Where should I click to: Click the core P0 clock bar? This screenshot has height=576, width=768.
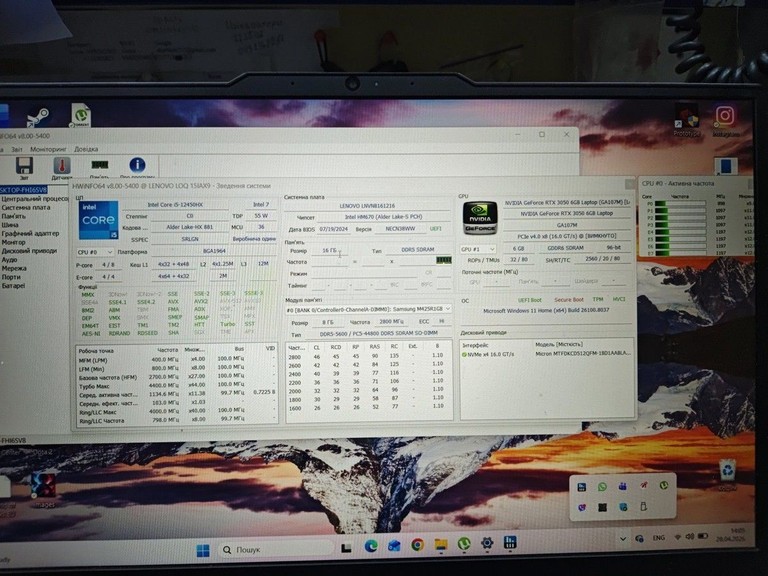click(x=680, y=204)
